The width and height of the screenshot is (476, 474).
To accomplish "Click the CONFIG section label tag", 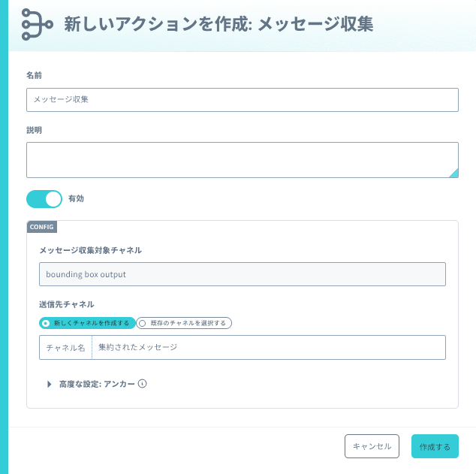I will [x=41, y=227].
